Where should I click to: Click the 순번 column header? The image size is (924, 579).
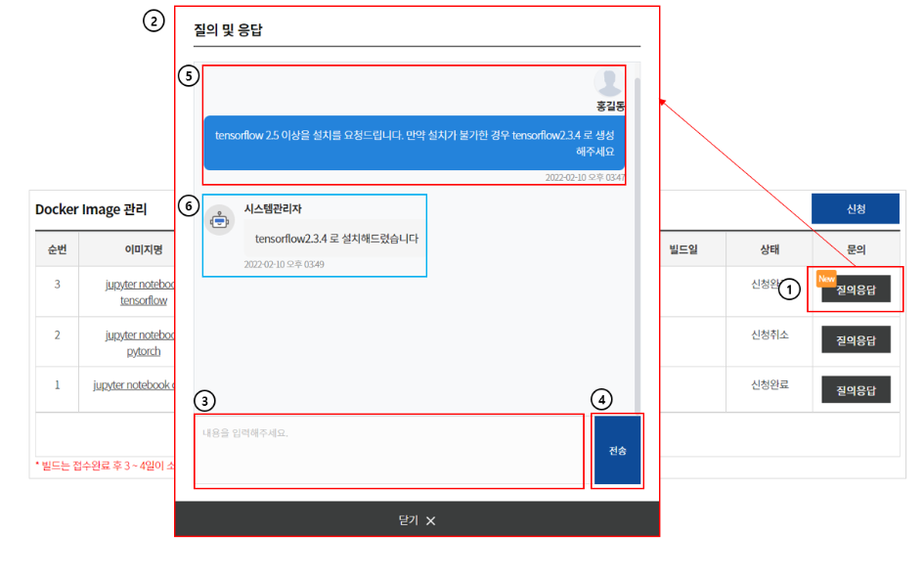click(x=58, y=249)
